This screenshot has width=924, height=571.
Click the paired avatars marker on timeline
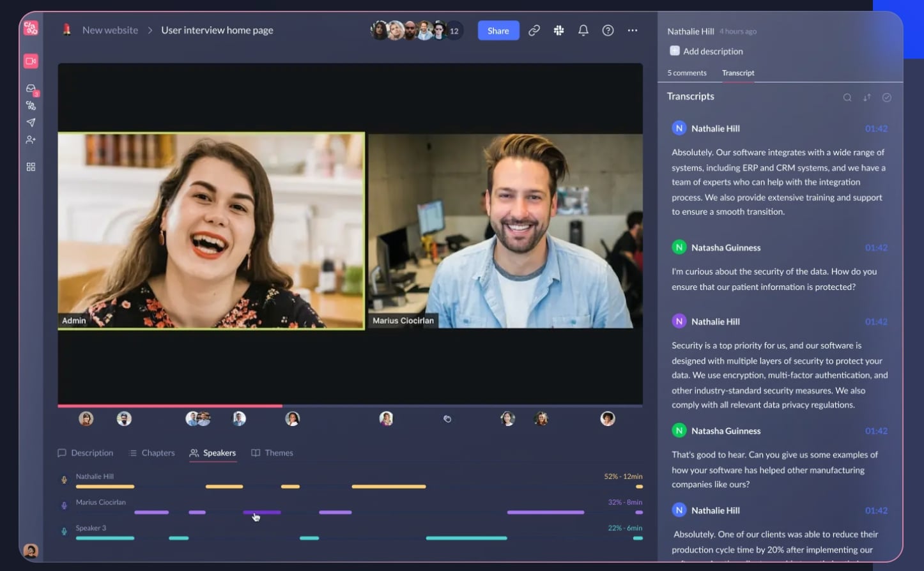point(198,418)
